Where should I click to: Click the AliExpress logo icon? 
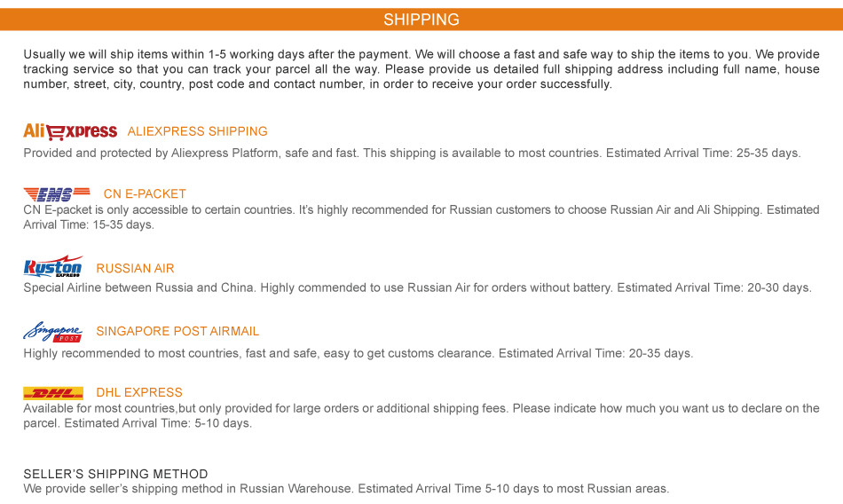70,131
